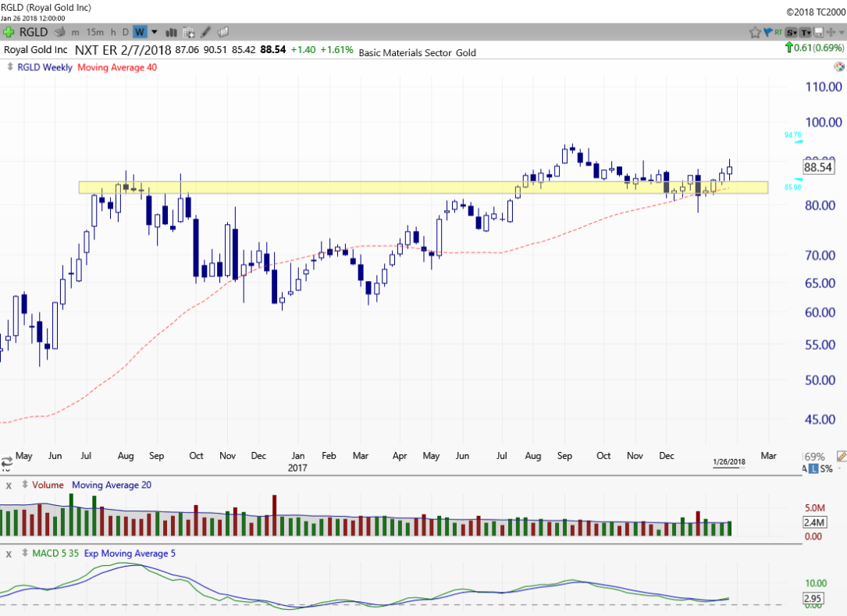847x616 pixels.
Task: Click the Moving Average 40 label
Action: coord(116,67)
